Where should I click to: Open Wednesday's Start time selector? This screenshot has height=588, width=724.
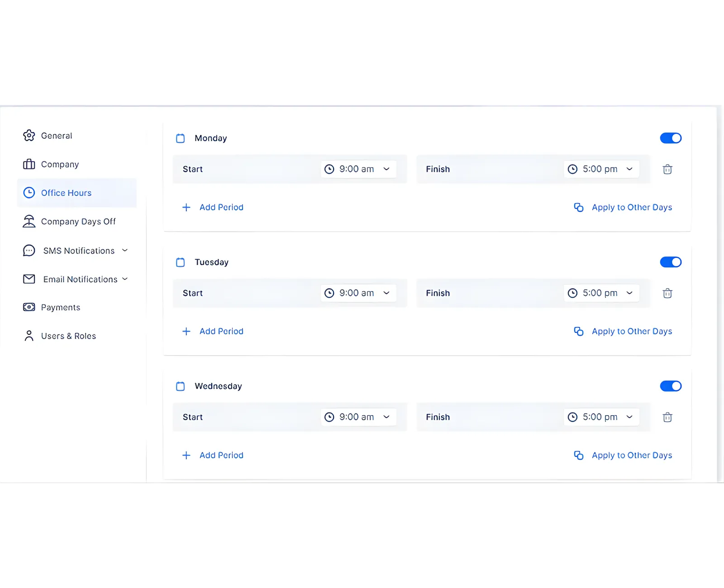[x=358, y=417]
